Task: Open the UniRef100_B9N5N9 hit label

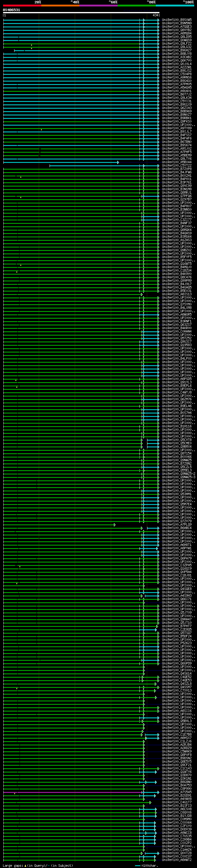Action: click(177, 23)
